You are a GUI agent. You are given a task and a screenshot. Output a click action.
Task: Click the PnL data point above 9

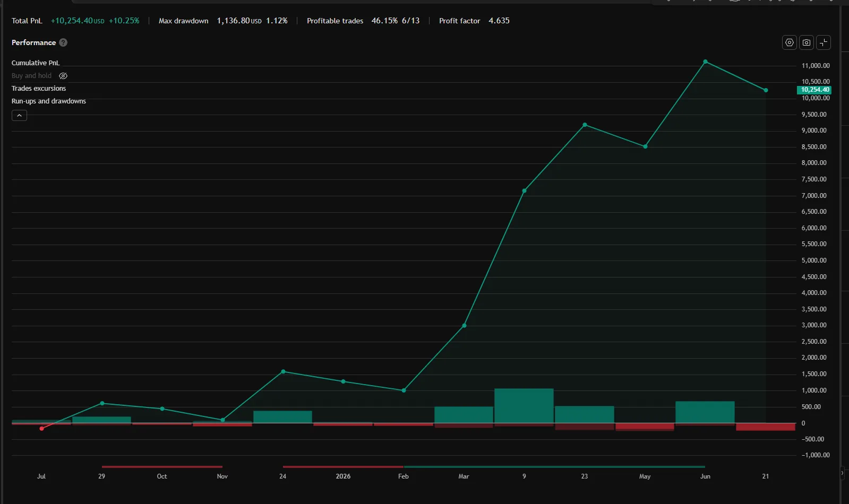point(524,190)
